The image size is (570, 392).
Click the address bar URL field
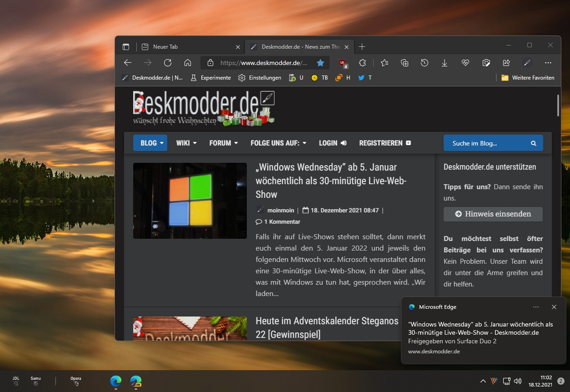pos(264,63)
